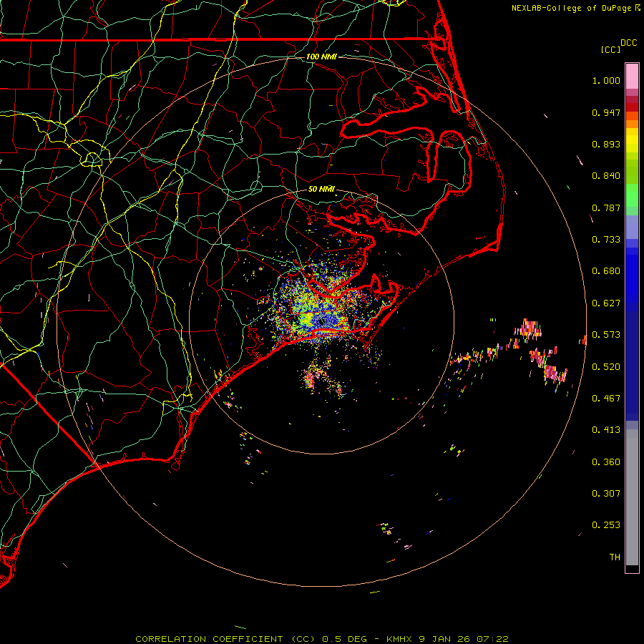Viewport: 644px width, 644px height.
Task: Pick the red swatch near 0.947
Action: [x=632, y=107]
